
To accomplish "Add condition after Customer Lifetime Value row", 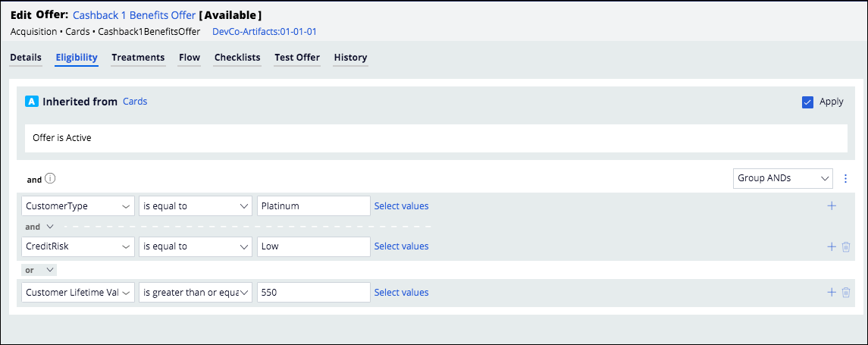I will [832, 293].
